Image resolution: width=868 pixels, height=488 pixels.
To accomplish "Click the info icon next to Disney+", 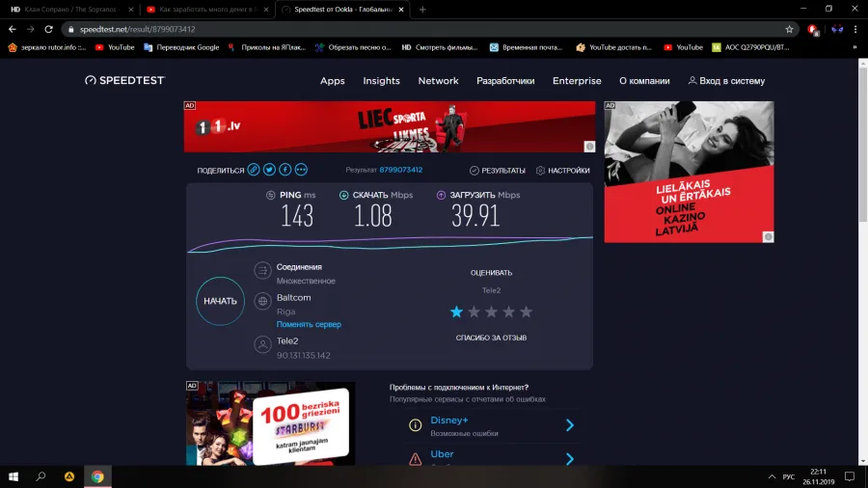I will (415, 425).
